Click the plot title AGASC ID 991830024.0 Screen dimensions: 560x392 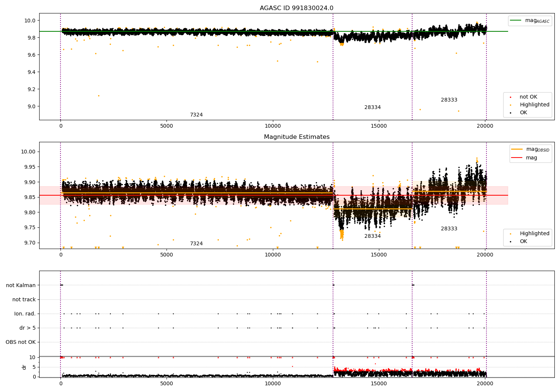click(296, 8)
